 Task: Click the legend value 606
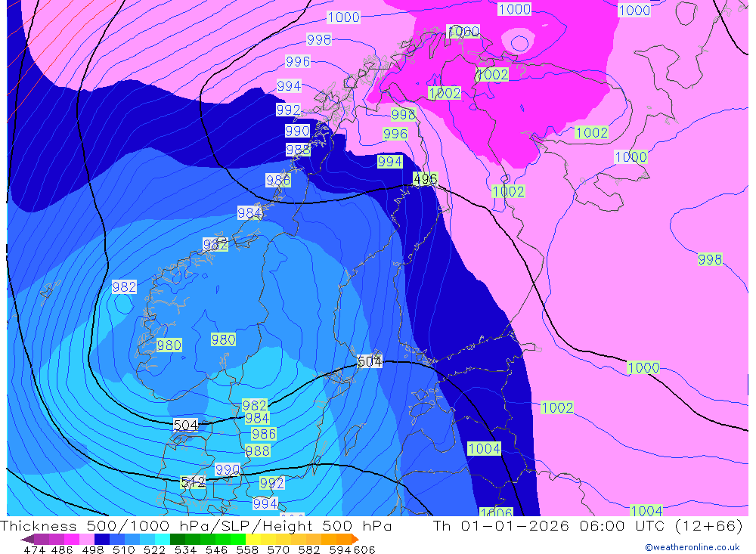[364, 549]
